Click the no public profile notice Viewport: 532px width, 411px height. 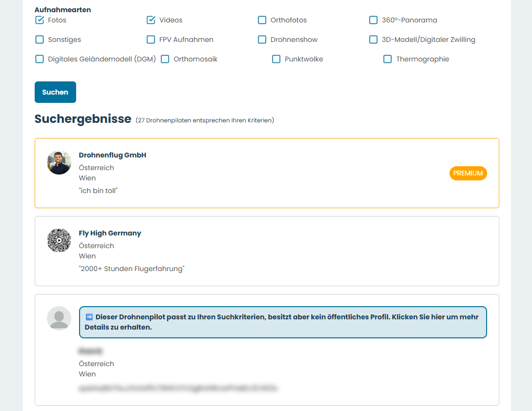point(283,322)
